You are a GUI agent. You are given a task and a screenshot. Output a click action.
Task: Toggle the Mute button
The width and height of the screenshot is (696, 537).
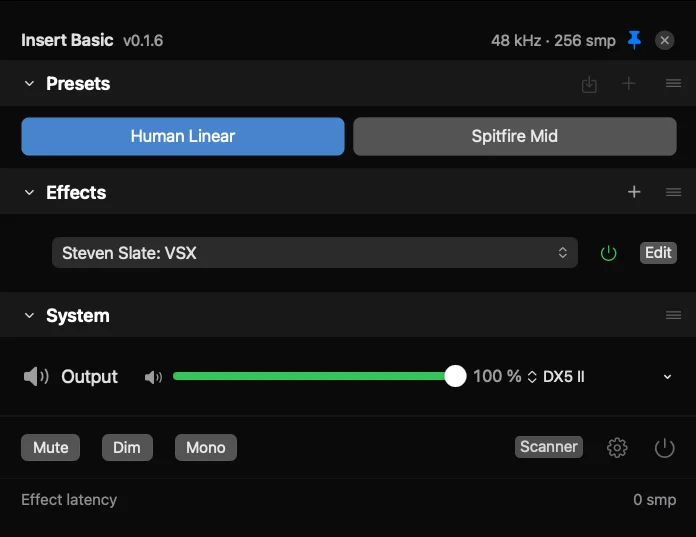click(x=50, y=447)
